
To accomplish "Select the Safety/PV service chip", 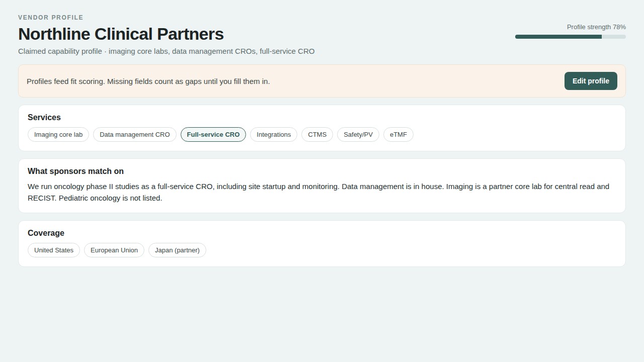I will [358, 135].
